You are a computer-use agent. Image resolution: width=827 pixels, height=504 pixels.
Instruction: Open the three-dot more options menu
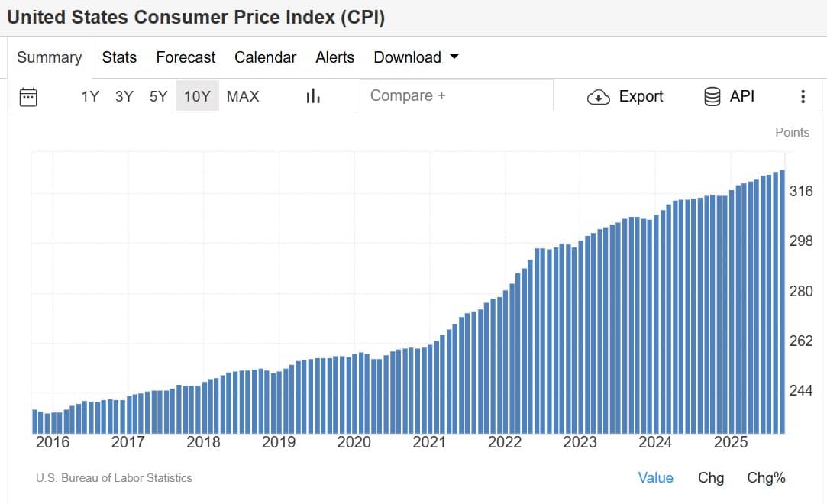point(803,96)
